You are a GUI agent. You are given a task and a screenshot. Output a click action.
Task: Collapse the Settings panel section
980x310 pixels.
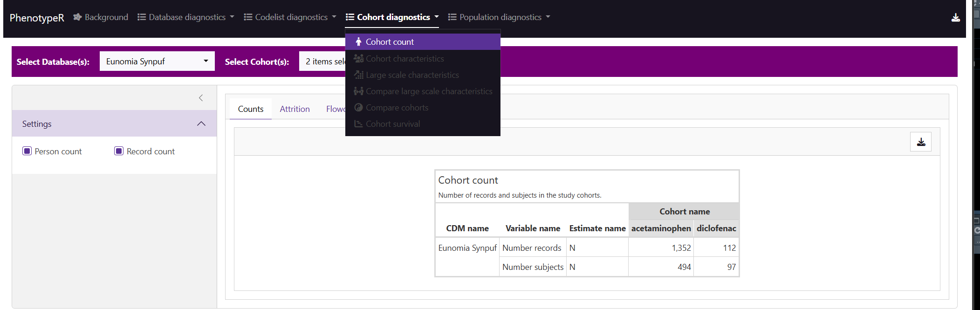(x=201, y=124)
